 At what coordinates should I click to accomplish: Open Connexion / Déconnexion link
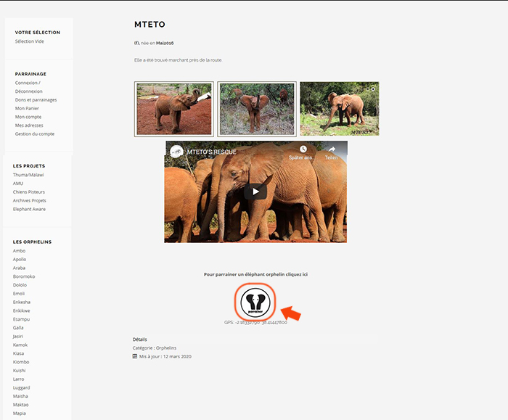pyautogui.click(x=28, y=87)
